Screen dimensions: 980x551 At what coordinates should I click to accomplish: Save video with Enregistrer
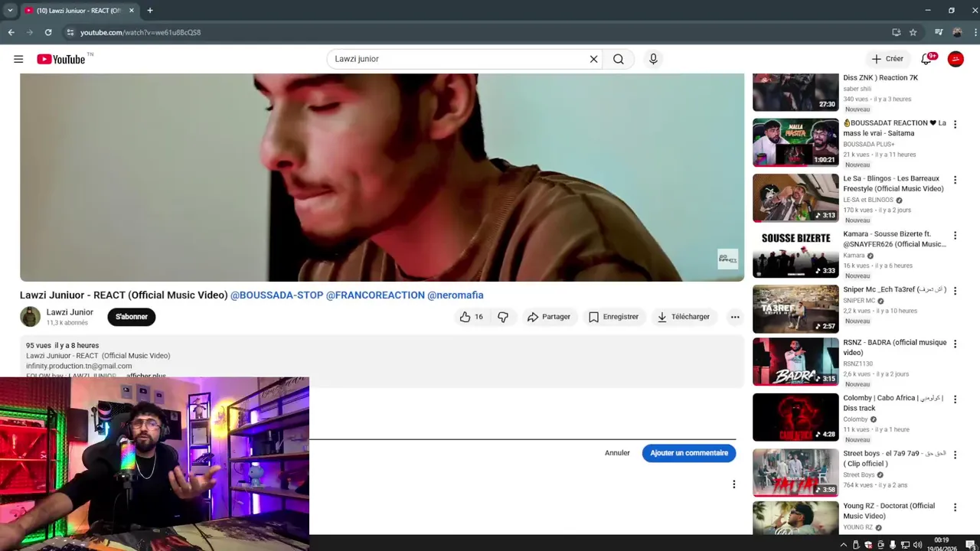[x=613, y=317]
